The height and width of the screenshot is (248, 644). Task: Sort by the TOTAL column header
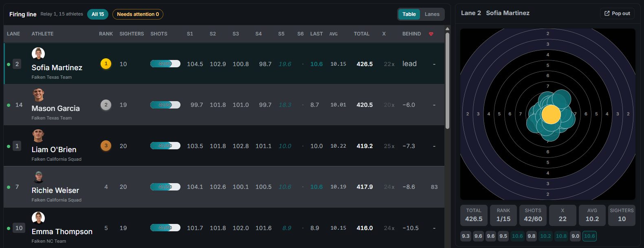(x=362, y=34)
